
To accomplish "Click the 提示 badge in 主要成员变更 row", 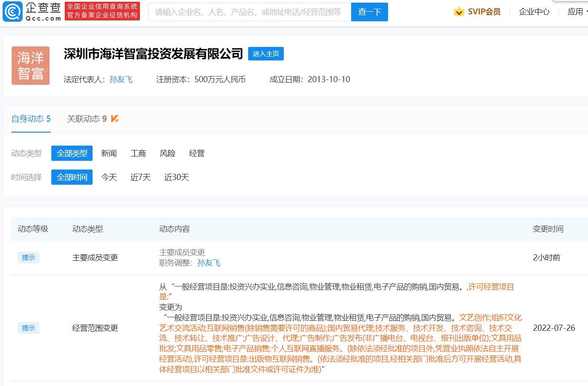I will click(28, 257).
